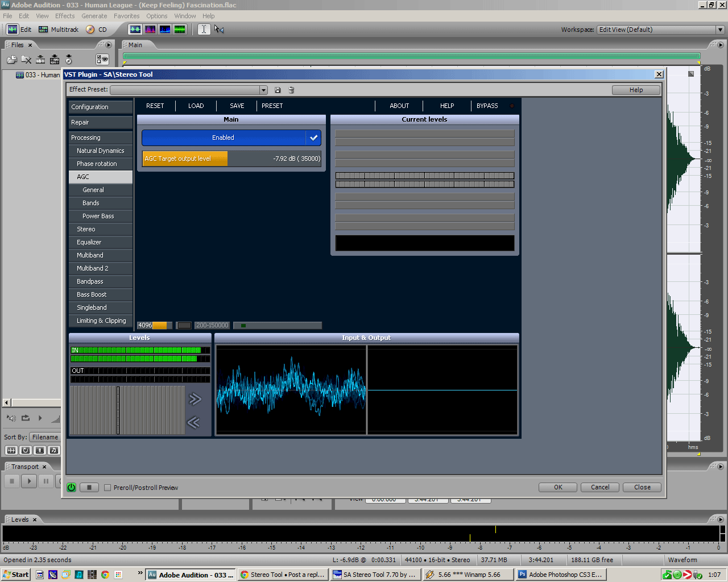Screen dimensions: 728x582
Task: Click the 200-150000 field in plugin
Action: tap(212, 325)
